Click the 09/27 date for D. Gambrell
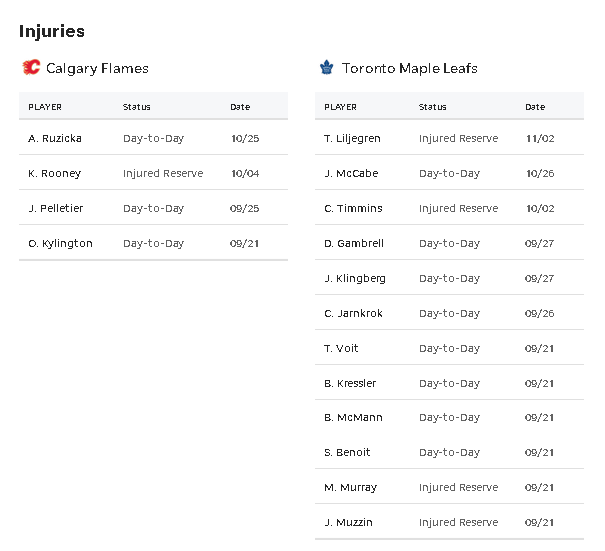 pos(539,244)
